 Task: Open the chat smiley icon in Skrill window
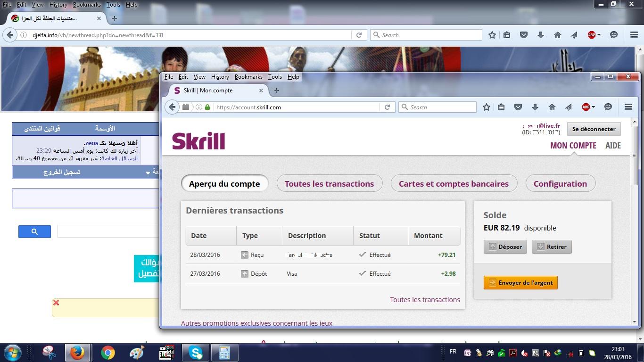(x=608, y=107)
